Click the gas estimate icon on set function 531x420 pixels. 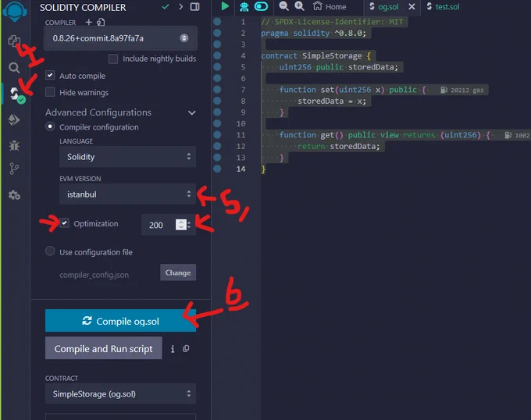(444, 90)
